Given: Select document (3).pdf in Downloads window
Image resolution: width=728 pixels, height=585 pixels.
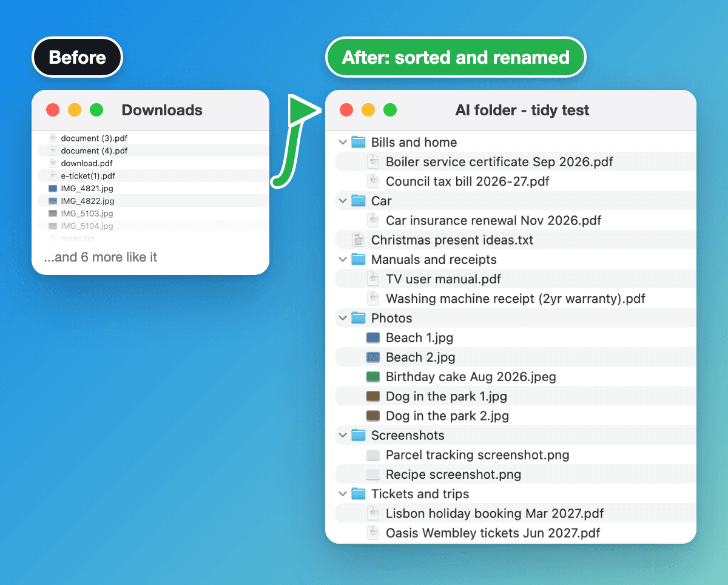Looking at the screenshot, I should [x=95, y=138].
